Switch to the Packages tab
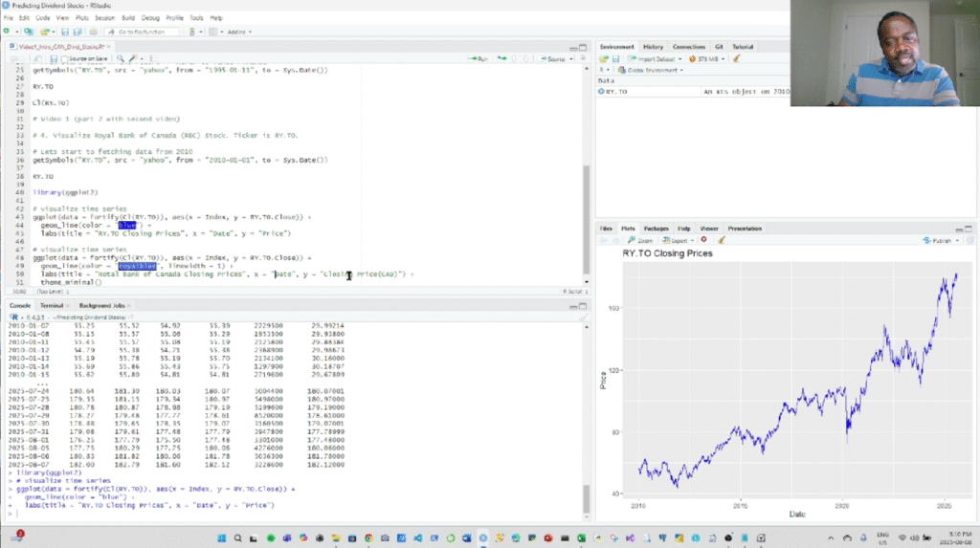The height and width of the screenshot is (548, 980). click(x=656, y=229)
